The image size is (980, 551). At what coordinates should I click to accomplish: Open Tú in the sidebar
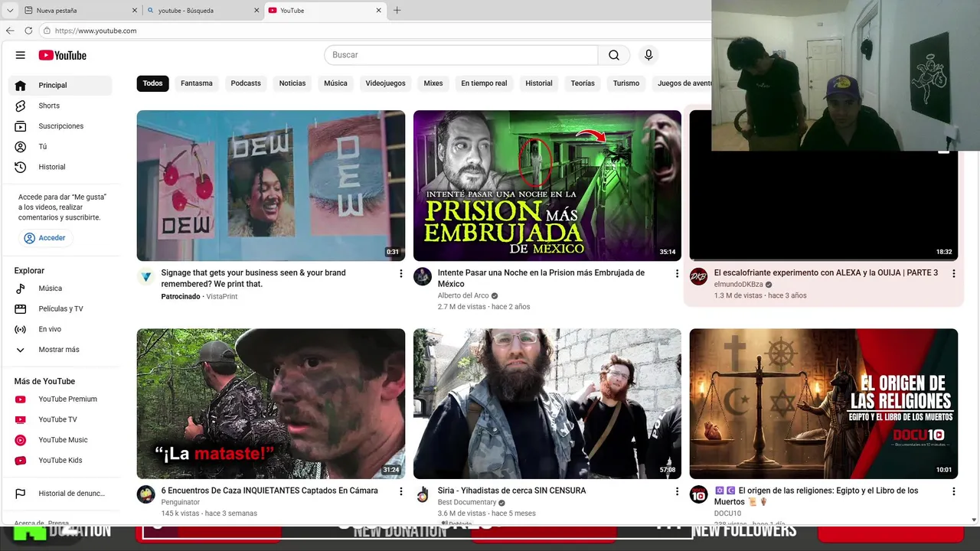(60, 146)
